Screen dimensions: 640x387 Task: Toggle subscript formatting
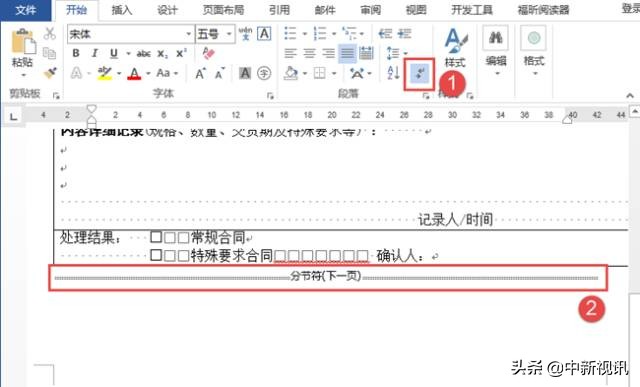pyautogui.click(x=162, y=53)
